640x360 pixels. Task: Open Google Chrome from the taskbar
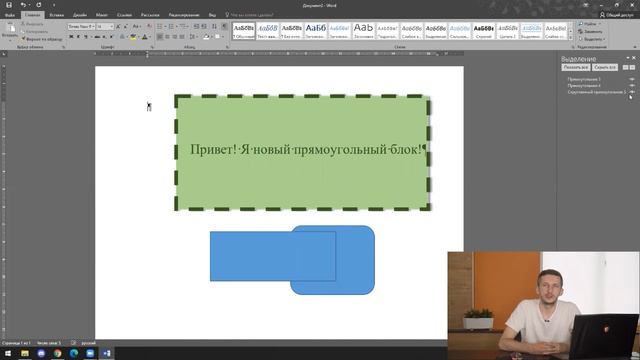click(58, 353)
